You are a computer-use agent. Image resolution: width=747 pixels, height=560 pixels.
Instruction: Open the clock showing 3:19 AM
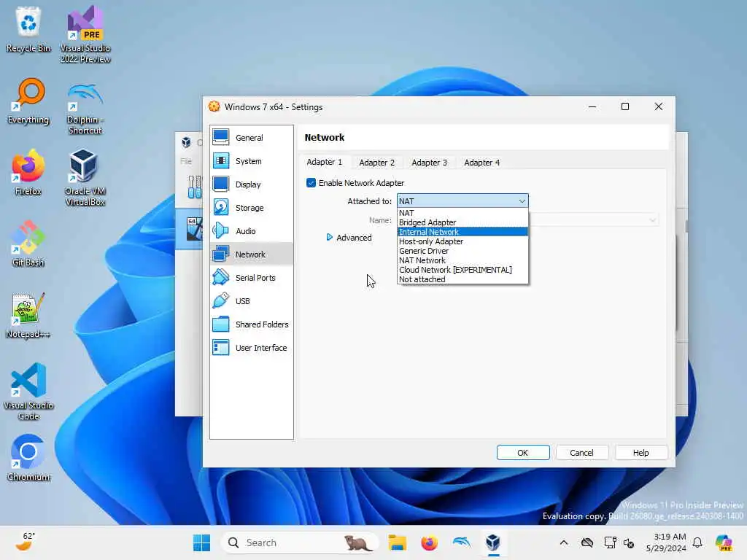click(x=666, y=542)
